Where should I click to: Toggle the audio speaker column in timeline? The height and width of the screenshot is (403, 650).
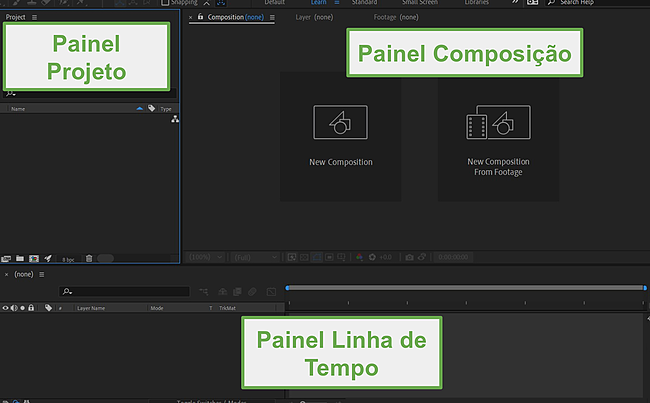(x=14, y=308)
